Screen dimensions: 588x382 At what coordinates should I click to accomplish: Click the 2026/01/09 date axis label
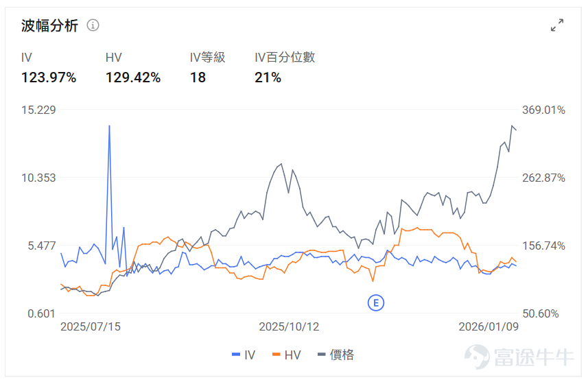(x=489, y=326)
